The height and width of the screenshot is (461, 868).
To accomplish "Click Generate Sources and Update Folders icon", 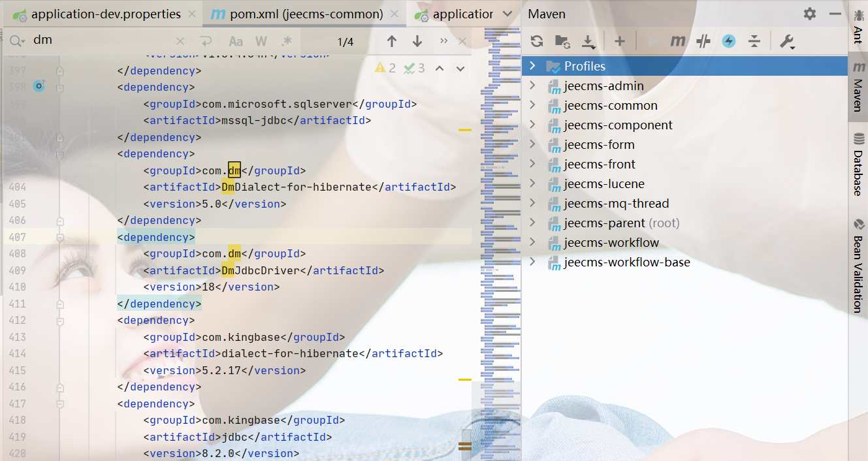I will (x=562, y=42).
